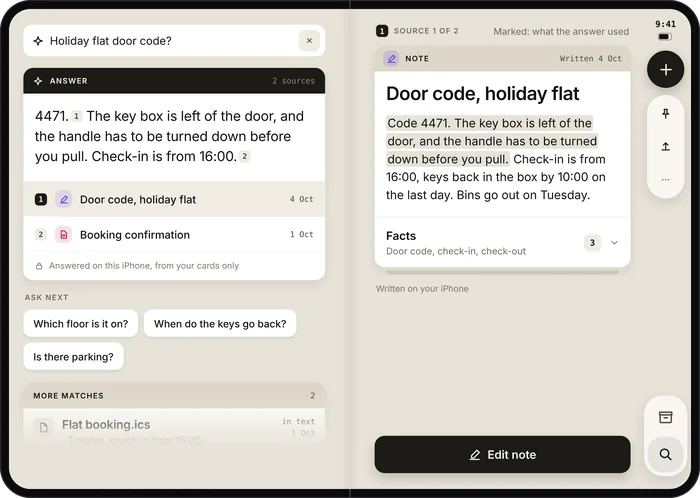Image resolution: width=700 pixels, height=498 pixels.
Task: Click the ASK NEXT heading
Action: coord(46,297)
